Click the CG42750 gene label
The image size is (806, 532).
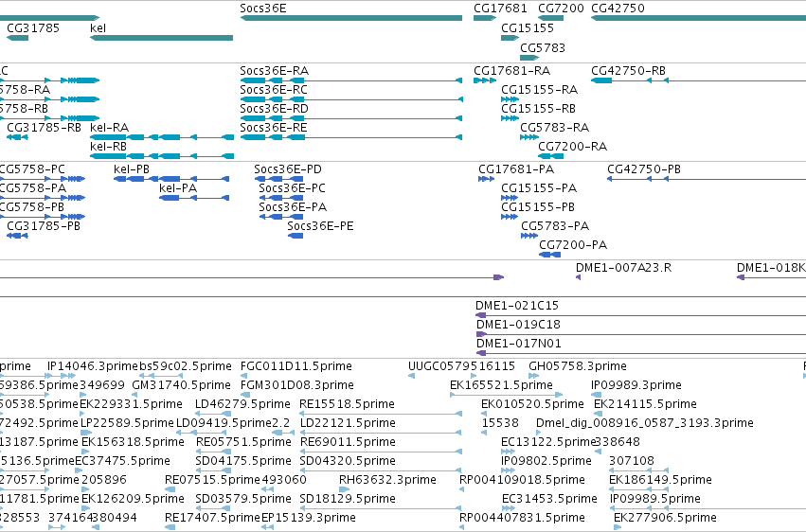coord(618,9)
